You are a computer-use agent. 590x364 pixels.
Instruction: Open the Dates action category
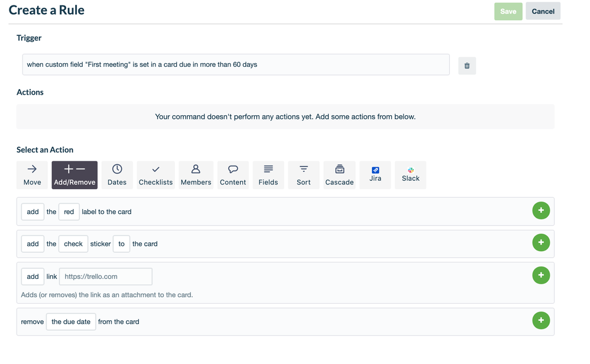[x=116, y=174]
